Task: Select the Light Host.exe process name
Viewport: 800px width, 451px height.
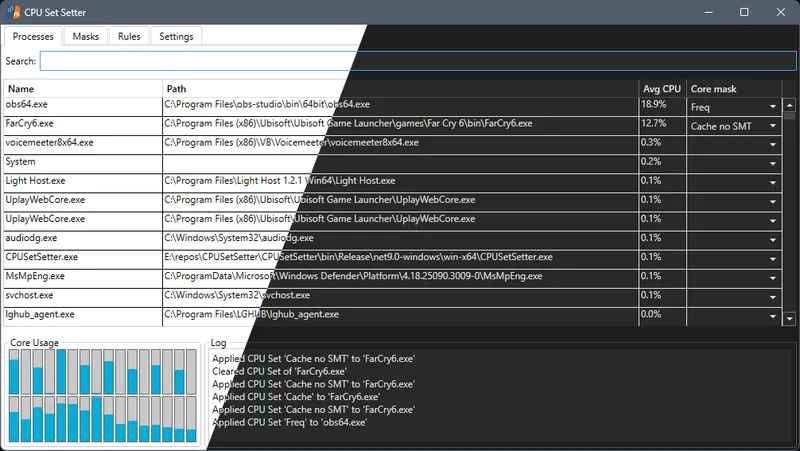Action: pos(35,181)
